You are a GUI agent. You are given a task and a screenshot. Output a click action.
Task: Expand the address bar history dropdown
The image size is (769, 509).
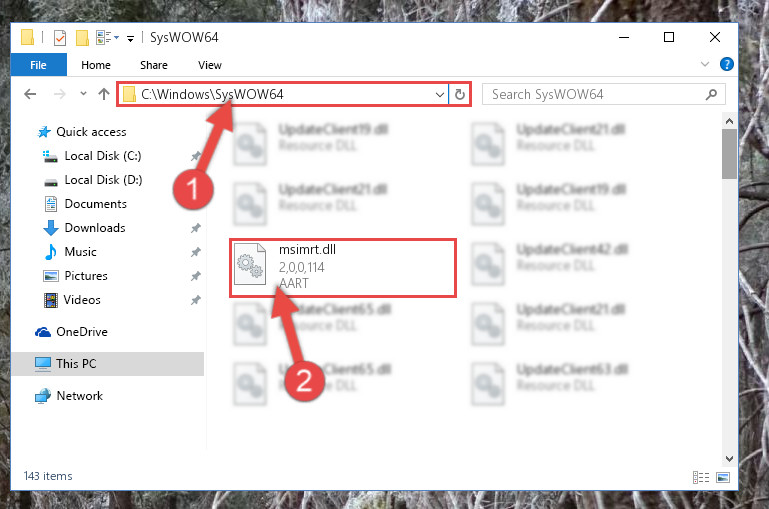click(439, 94)
